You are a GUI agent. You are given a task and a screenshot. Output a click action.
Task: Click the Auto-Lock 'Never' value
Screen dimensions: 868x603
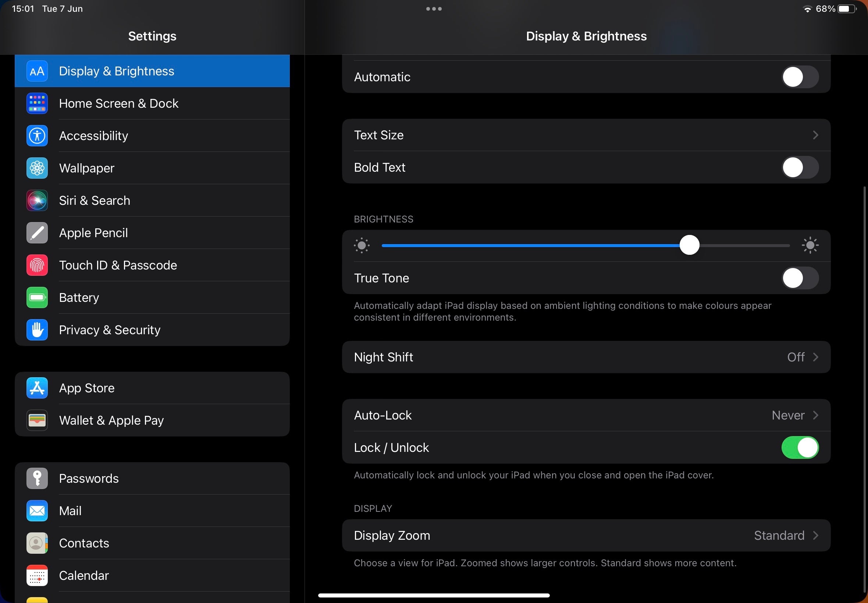[x=788, y=415]
